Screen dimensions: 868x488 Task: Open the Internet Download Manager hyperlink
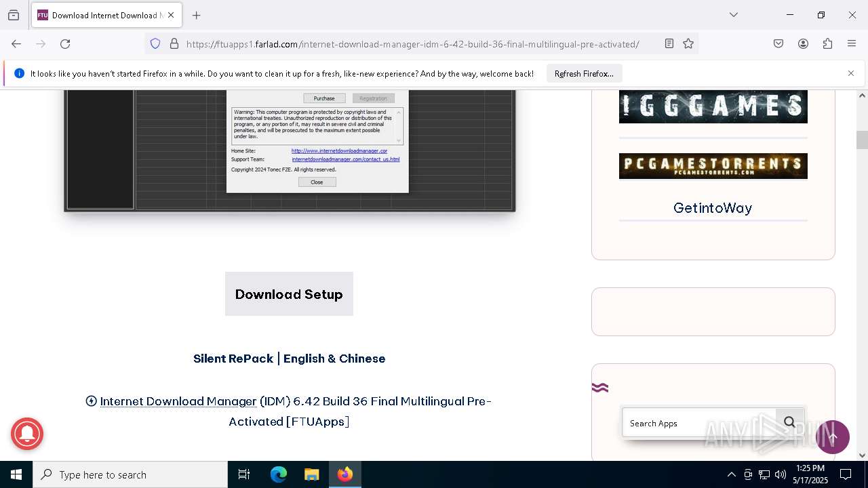click(x=178, y=401)
